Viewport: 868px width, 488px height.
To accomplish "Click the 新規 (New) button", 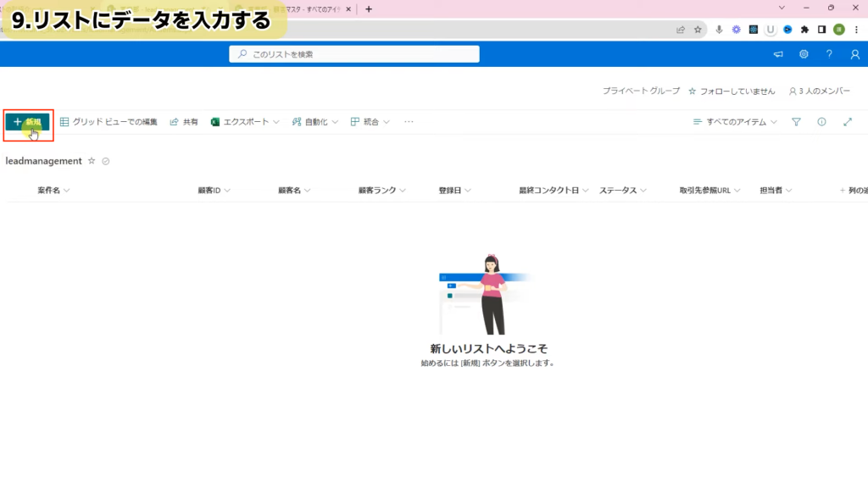I will click(x=28, y=122).
